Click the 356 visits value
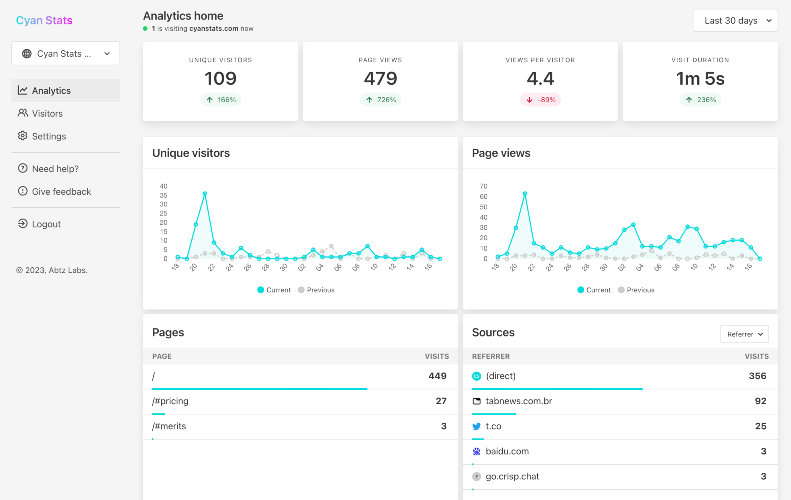The height and width of the screenshot is (500, 791). [758, 376]
